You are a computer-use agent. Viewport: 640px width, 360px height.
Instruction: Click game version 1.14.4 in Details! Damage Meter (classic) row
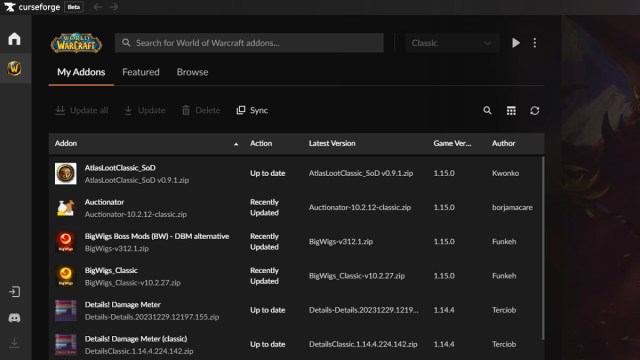click(x=444, y=344)
